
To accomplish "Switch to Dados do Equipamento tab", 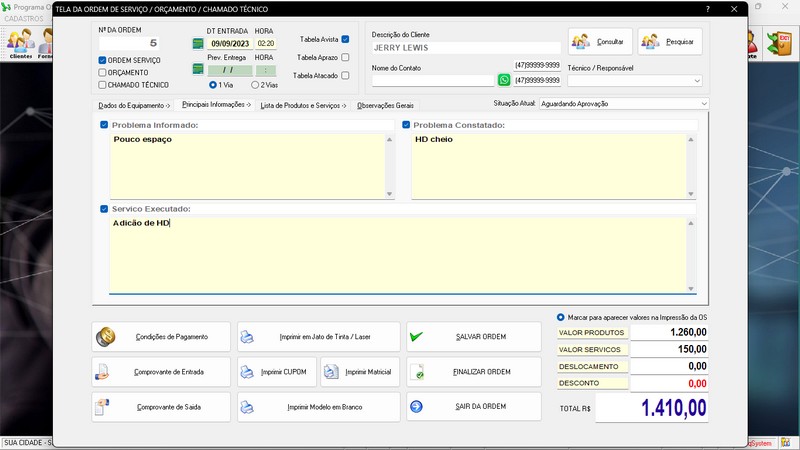I will [x=134, y=106].
